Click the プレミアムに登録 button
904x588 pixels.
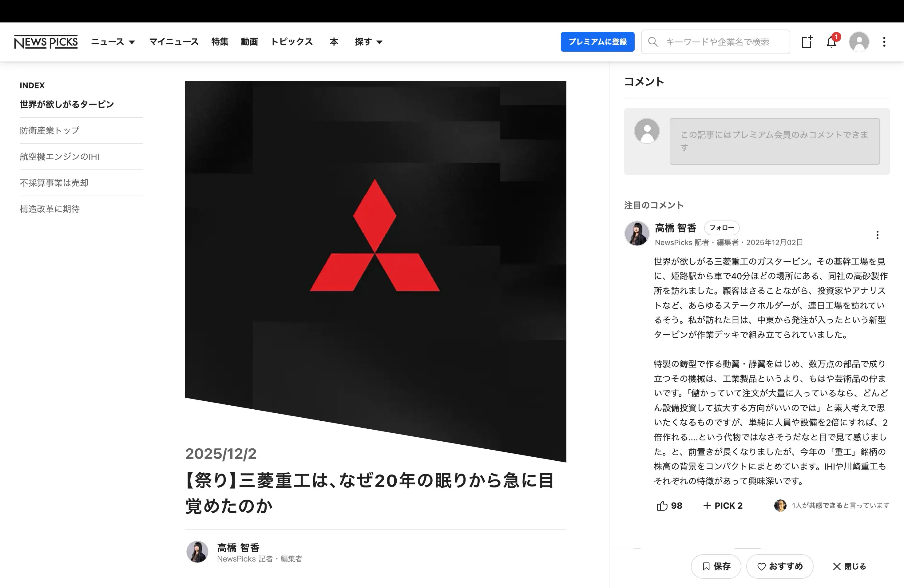(597, 42)
